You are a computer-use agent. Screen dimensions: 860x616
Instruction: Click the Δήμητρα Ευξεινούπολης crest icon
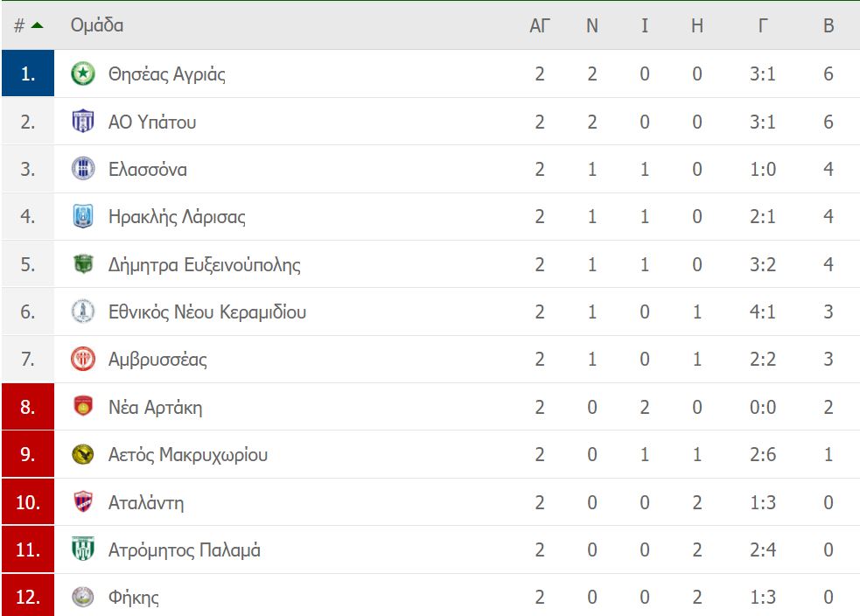pyautogui.click(x=83, y=264)
